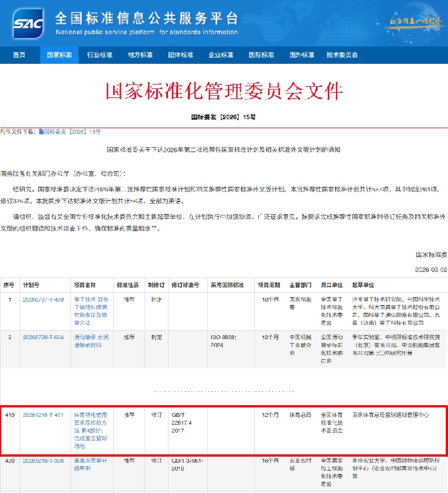This screenshot has width=448, height=493.
Task: Open plan number 20260797-T-469
Action: click(x=44, y=299)
